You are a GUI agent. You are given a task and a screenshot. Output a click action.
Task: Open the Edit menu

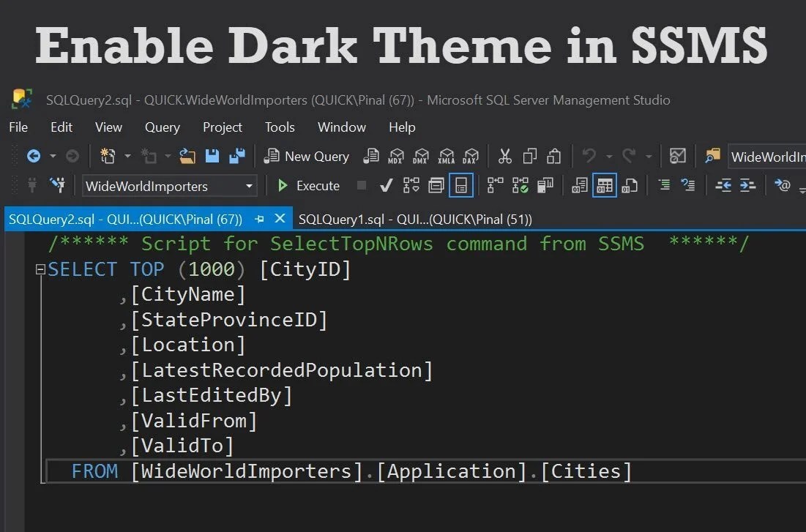tap(61, 127)
